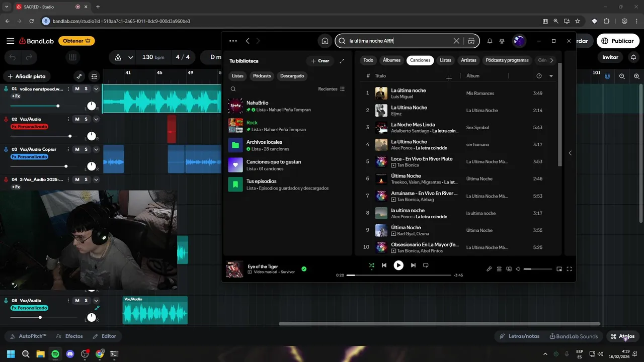
Task: Enter Spotify fullscreen mode
Action: click(569, 269)
